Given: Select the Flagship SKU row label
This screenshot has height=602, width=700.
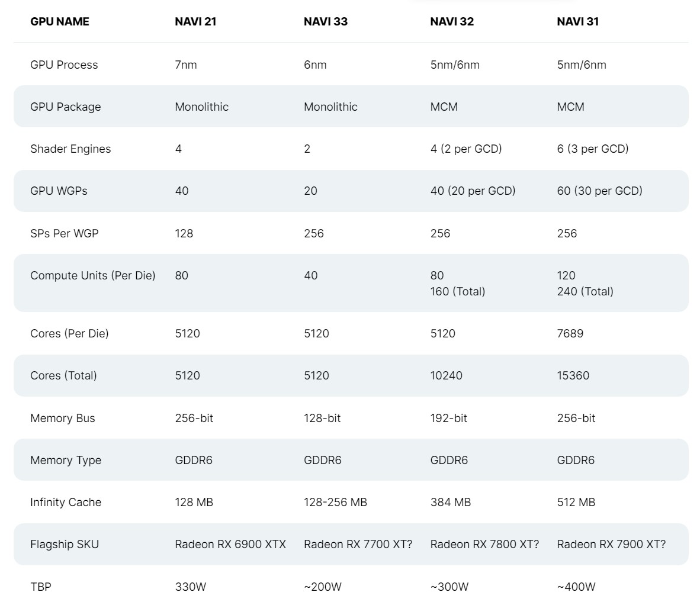Looking at the screenshot, I should (x=65, y=544).
